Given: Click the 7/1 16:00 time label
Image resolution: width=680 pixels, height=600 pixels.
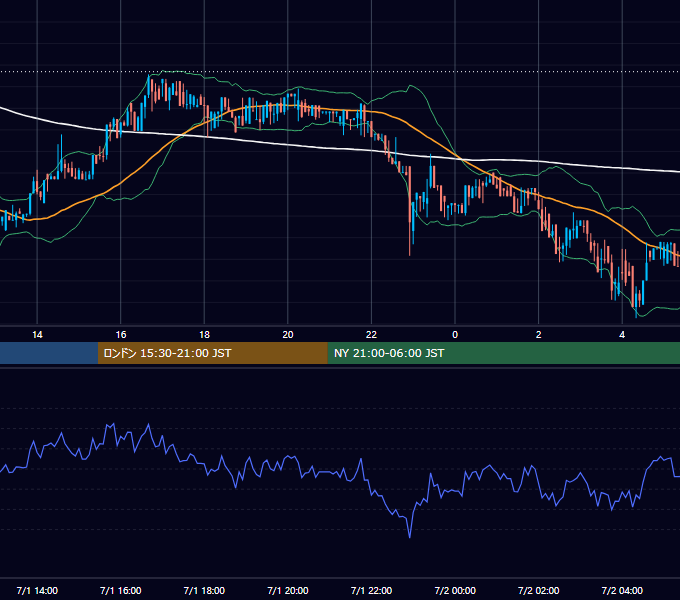Looking at the screenshot, I should [x=121, y=590].
